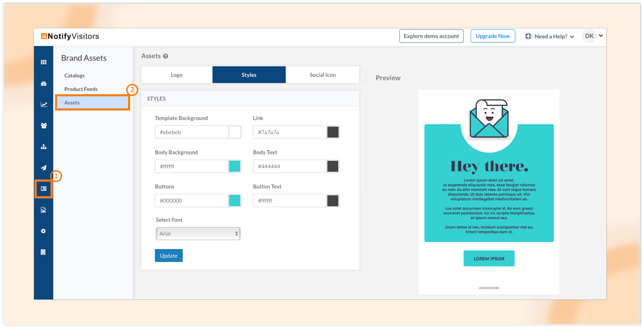The width and height of the screenshot is (644, 328).
Task: Open Body Background color swatch
Action: pos(235,166)
